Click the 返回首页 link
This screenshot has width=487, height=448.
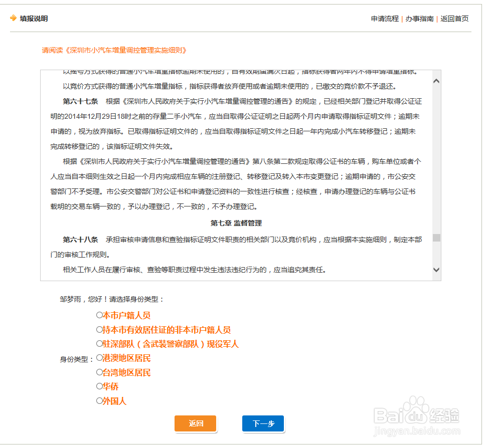(454, 19)
